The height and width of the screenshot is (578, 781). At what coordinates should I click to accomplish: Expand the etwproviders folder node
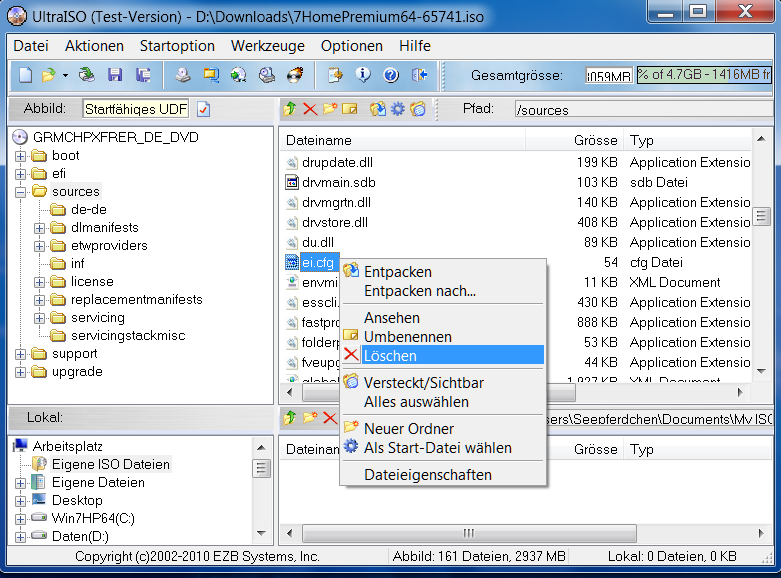[x=39, y=246]
